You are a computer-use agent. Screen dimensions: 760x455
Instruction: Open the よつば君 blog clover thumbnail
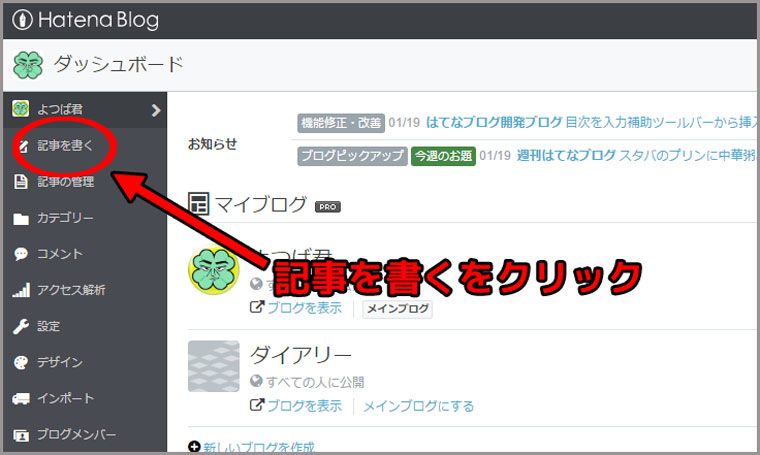pyautogui.click(x=214, y=270)
